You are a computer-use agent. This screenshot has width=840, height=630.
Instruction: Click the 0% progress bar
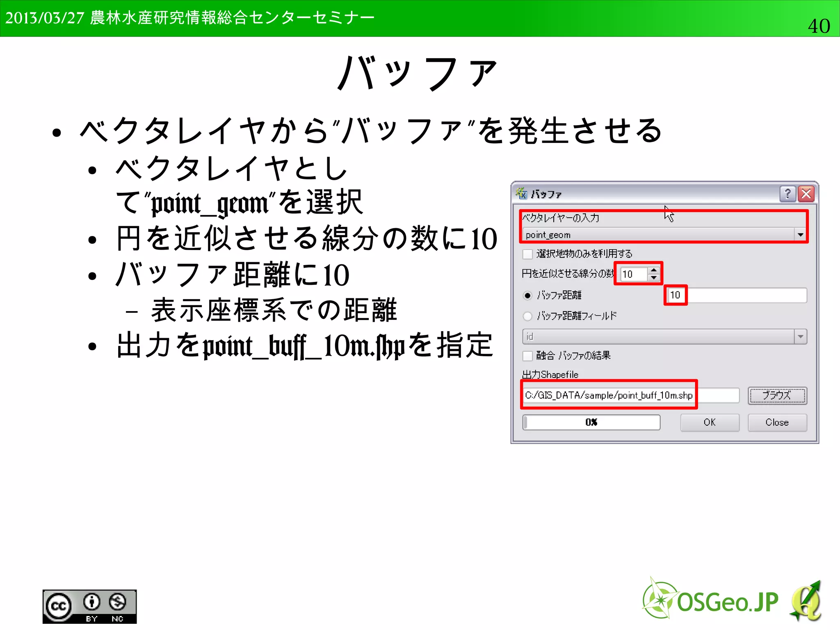(x=591, y=422)
